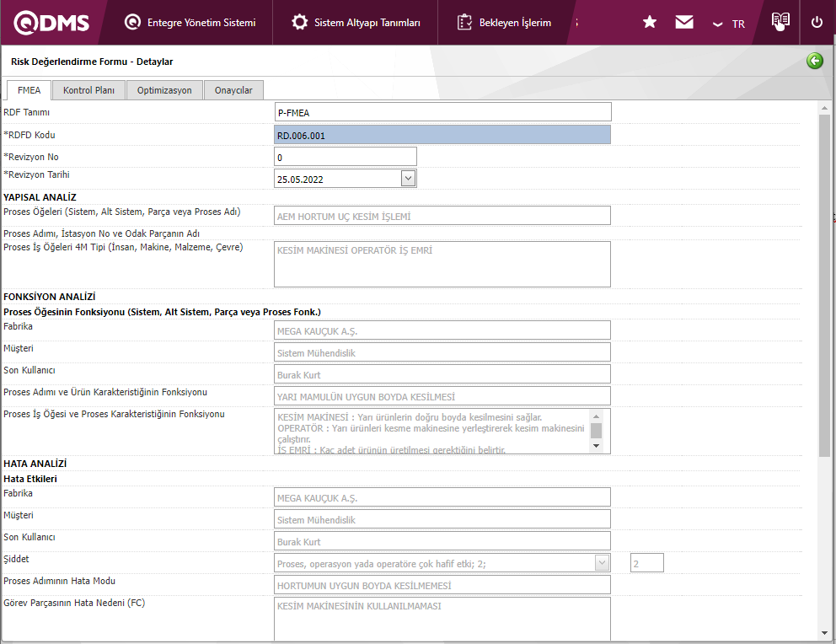Open the help manual book icon

pyautogui.click(x=780, y=22)
